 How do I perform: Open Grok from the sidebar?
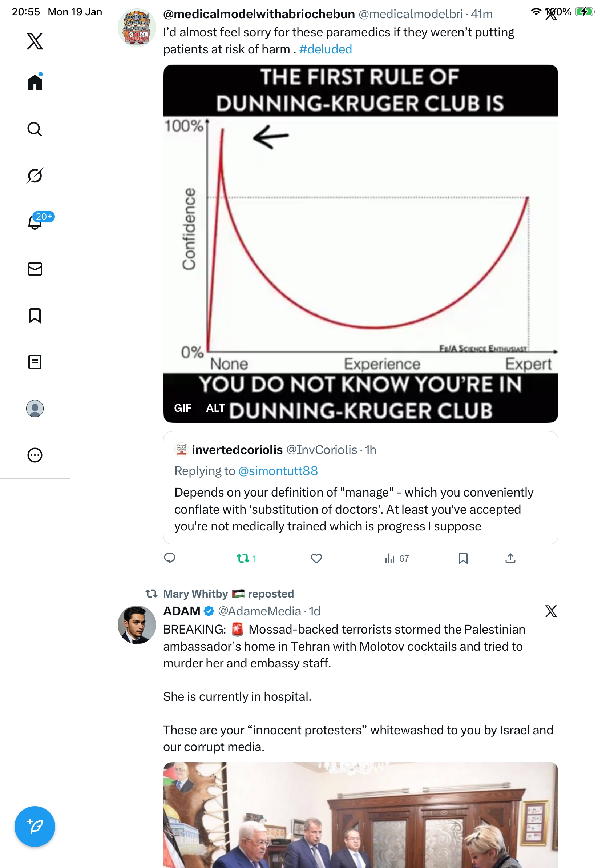(35, 176)
